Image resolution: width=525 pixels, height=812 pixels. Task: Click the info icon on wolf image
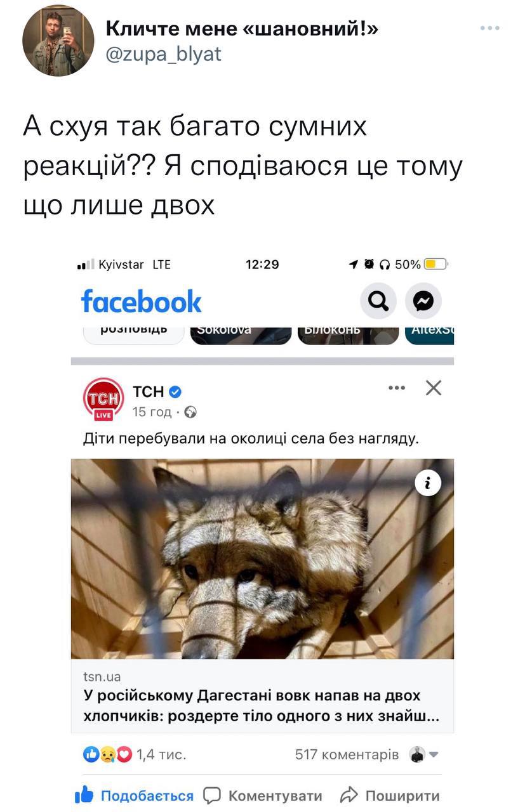point(428,483)
